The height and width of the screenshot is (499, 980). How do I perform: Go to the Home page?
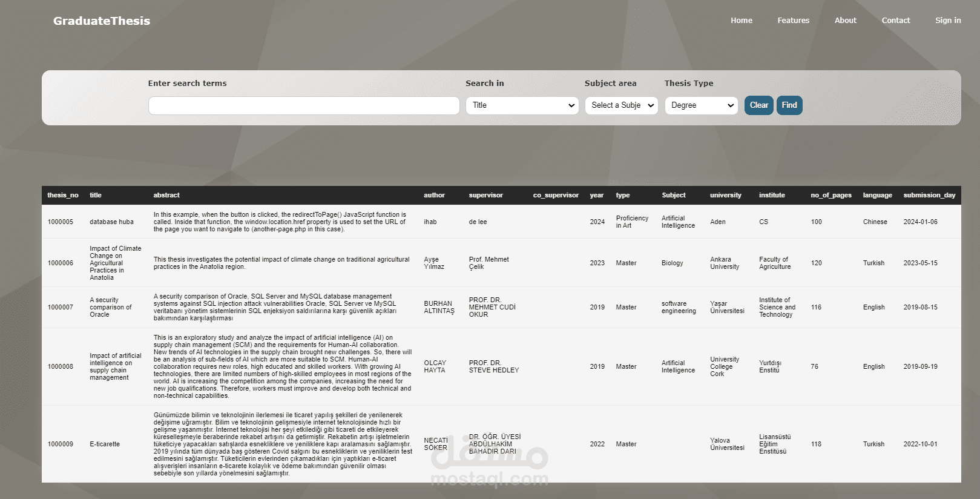point(742,20)
